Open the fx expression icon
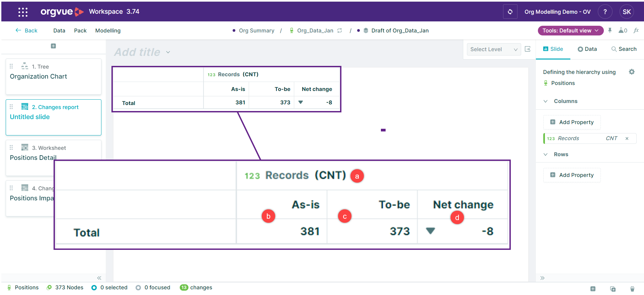This screenshot has width=644, height=295. [x=636, y=30]
